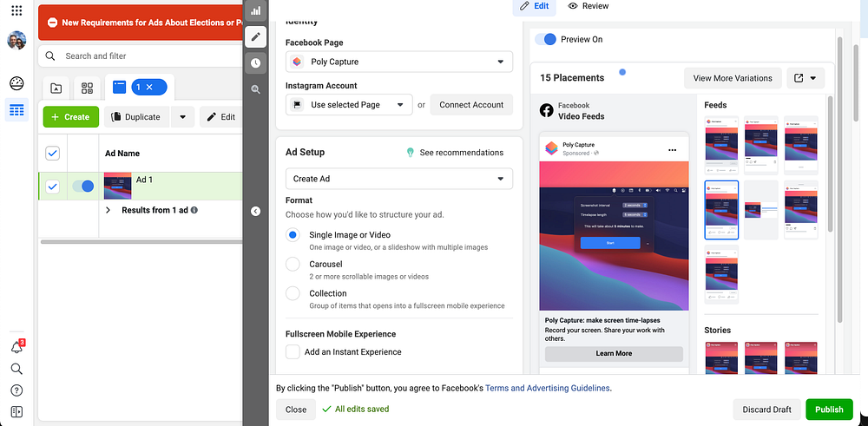Clear the 1 selected ads filter X
Screen dimensions: 868x426
pyautogui.click(x=149, y=87)
